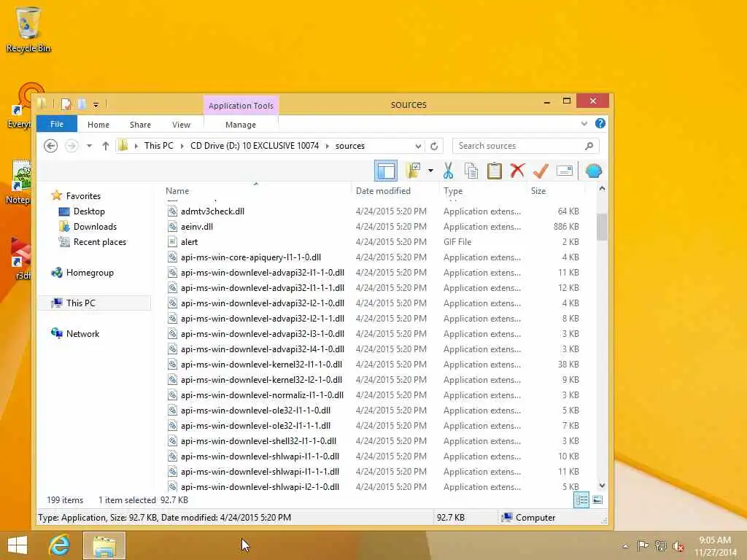Screen dimensions: 747x560
Task: Select Network in navigation pane
Action: [82, 334]
